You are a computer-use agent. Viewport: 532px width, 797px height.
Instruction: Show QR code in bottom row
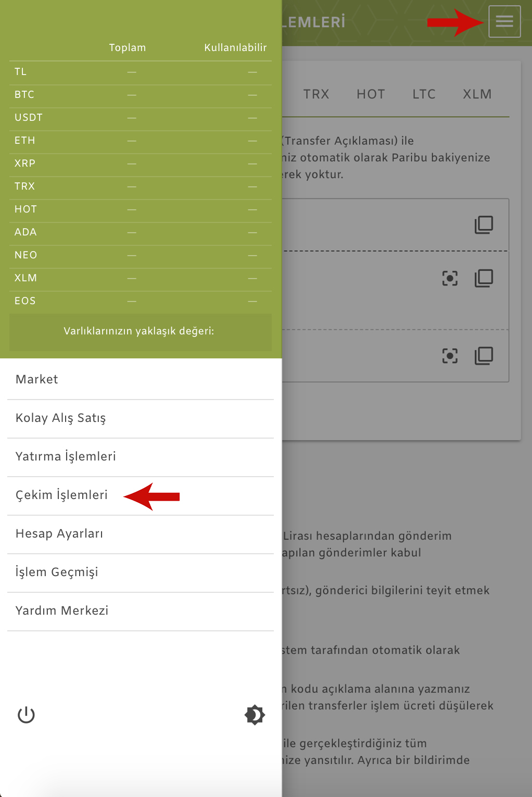(x=450, y=356)
